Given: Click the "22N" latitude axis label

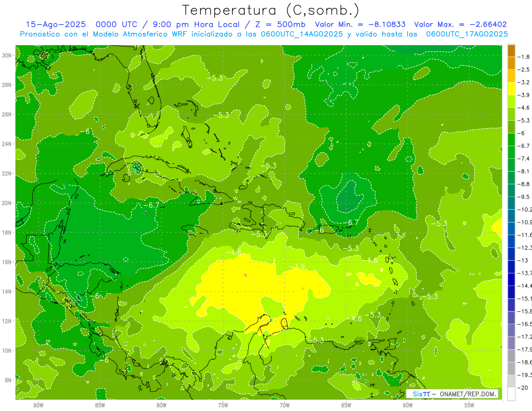Looking at the screenshot, I should click(7, 173).
